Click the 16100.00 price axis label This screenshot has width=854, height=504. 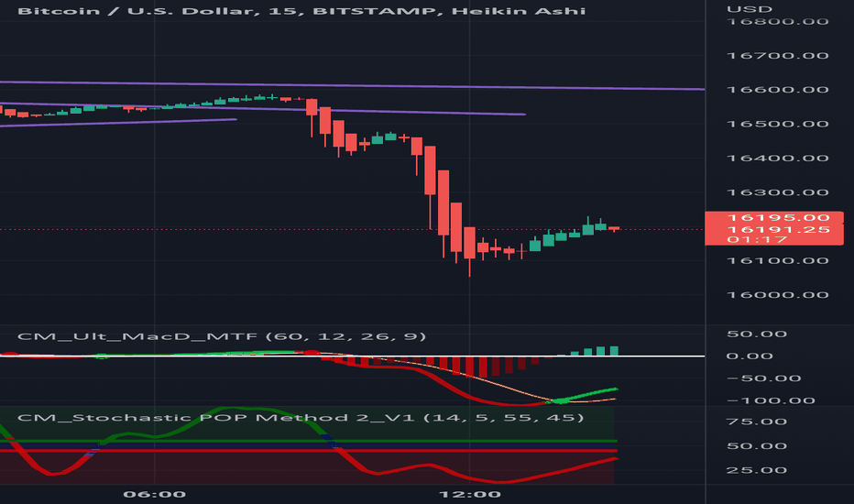pyautogui.click(x=778, y=261)
